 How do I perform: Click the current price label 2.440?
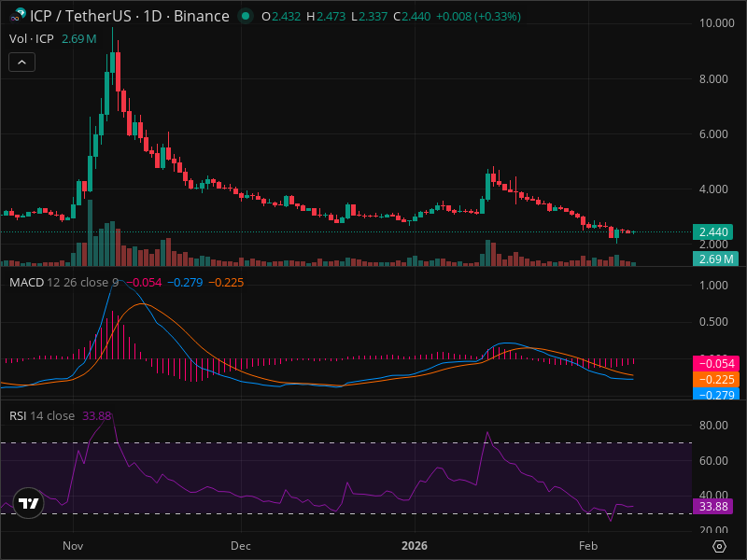713,231
